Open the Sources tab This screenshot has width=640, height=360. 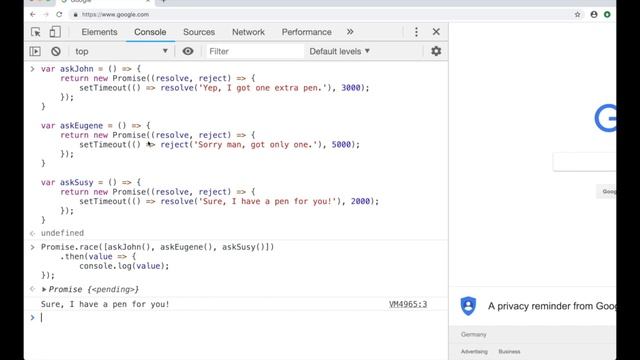click(x=199, y=32)
